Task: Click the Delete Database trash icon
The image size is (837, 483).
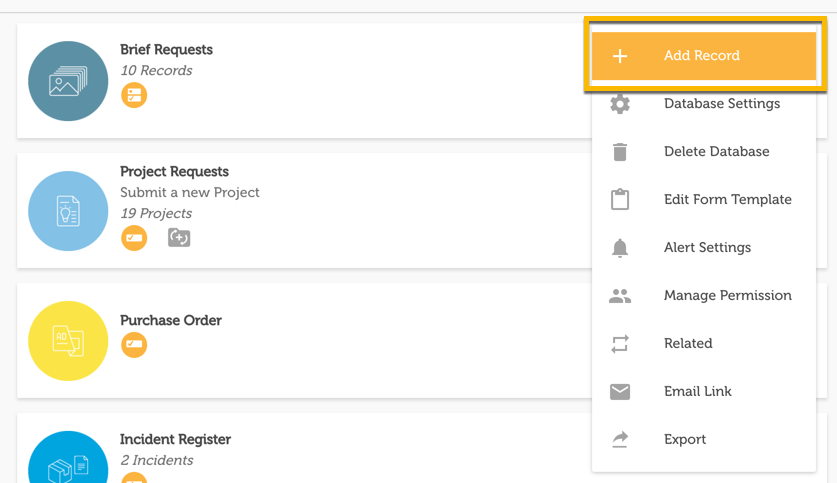Action: pyautogui.click(x=620, y=152)
